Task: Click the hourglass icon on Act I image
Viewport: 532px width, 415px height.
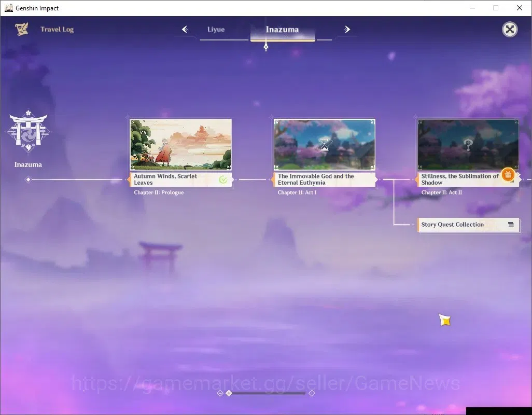Action: pyautogui.click(x=325, y=144)
